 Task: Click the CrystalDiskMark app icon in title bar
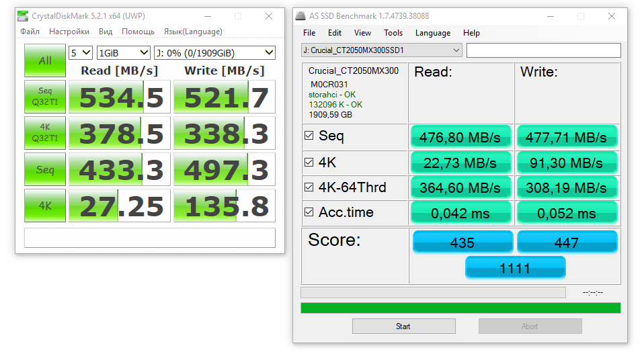pyautogui.click(x=23, y=16)
